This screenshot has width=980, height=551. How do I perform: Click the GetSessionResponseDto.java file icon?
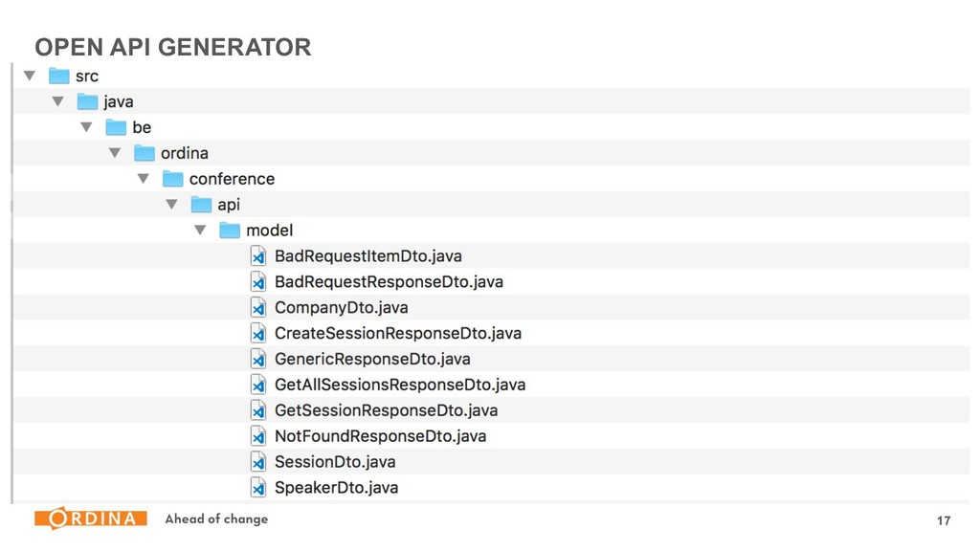coord(258,410)
